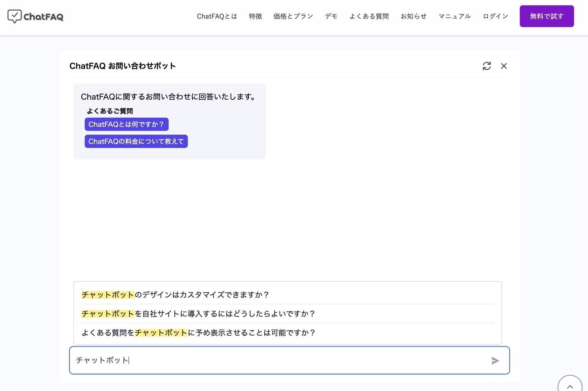Go to the 特徴 page

coord(255,16)
